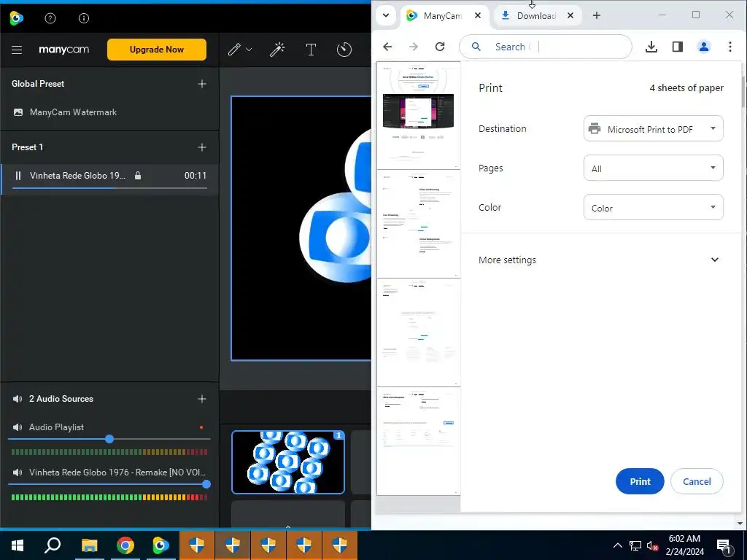Select fourth page print preview thumbnail
Image resolution: width=747 pixels, height=560 pixels.
[418, 441]
